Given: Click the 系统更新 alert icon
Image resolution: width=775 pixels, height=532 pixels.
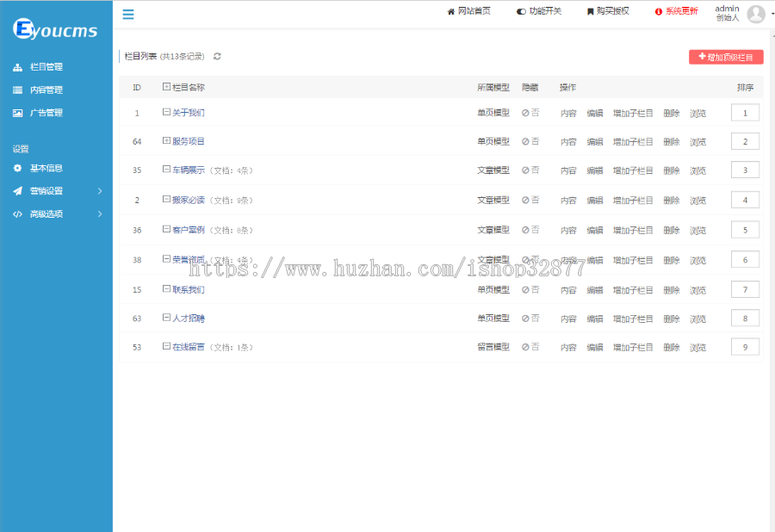Looking at the screenshot, I should pos(659,13).
